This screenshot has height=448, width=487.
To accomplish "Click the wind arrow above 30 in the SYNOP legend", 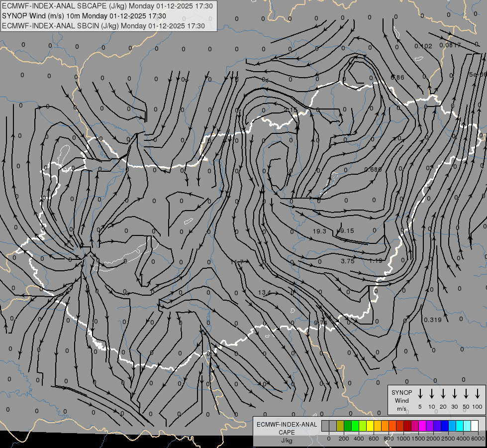I will coord(454,393).
